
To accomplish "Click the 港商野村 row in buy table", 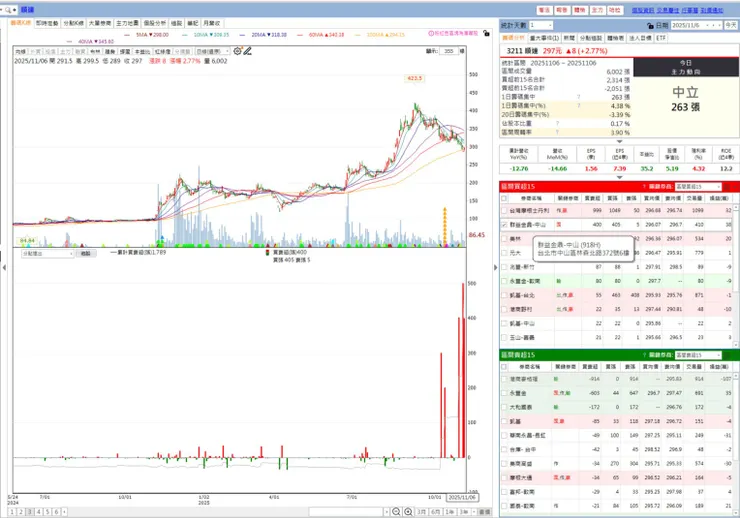I will (x=616, y=309).
